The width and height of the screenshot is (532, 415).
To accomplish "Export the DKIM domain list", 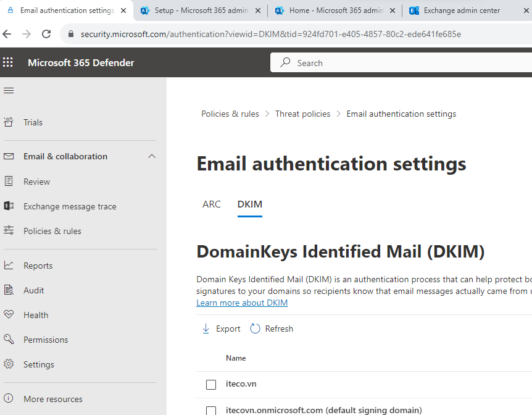I will pyautogui.click(x=220, y=328).
